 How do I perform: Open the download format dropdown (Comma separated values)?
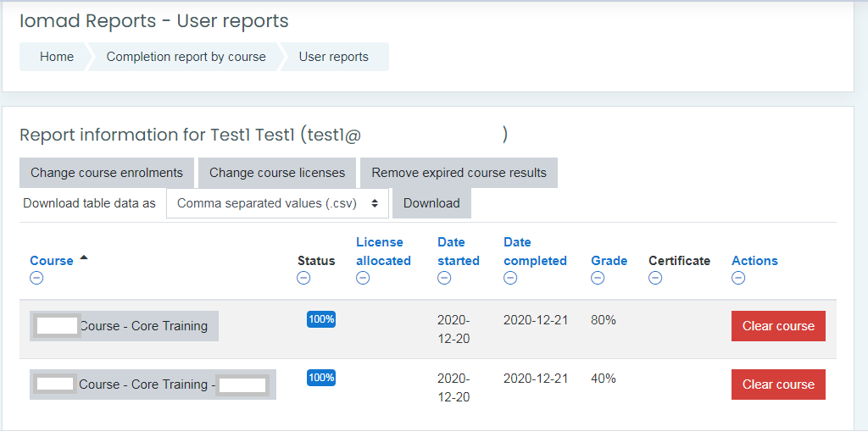tap(277, 203)
